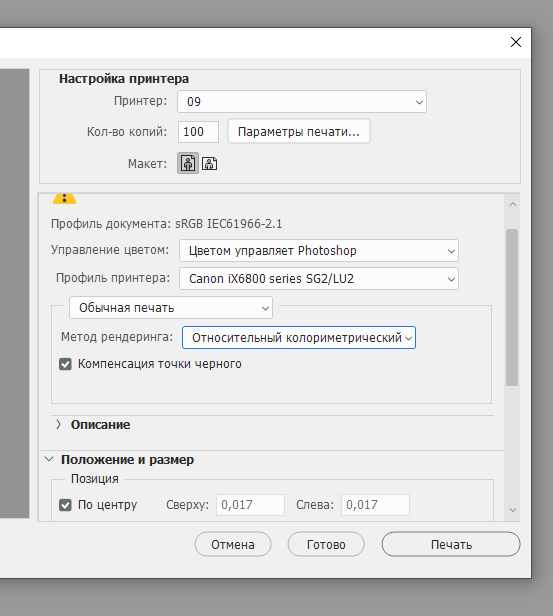Open Управление цветом dropdown
Screen dimensions: 553x616
pos(319,251)
